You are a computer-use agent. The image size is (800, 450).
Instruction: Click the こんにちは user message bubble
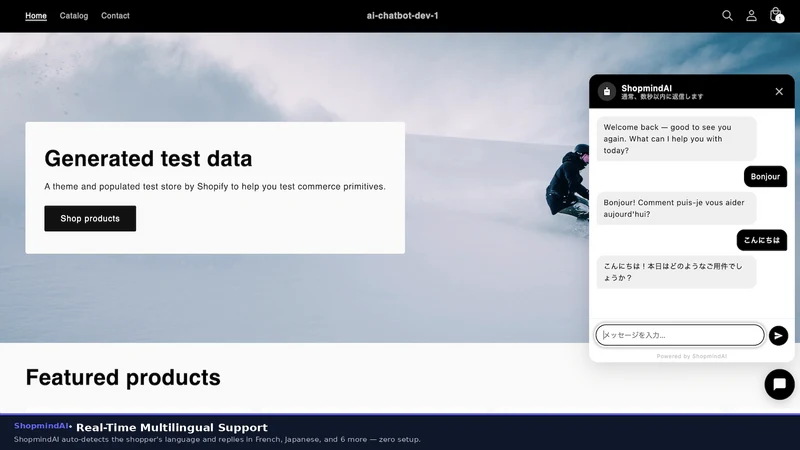point(761,240)
